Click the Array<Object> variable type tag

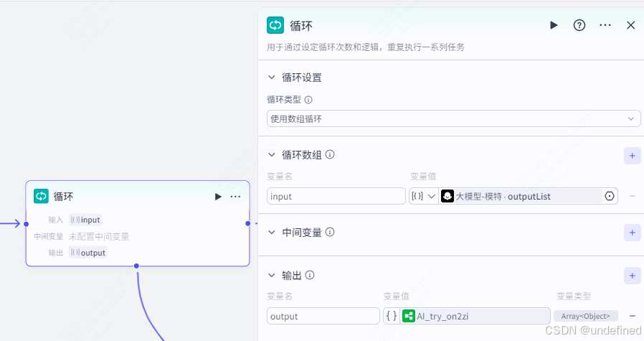(586, 316)
